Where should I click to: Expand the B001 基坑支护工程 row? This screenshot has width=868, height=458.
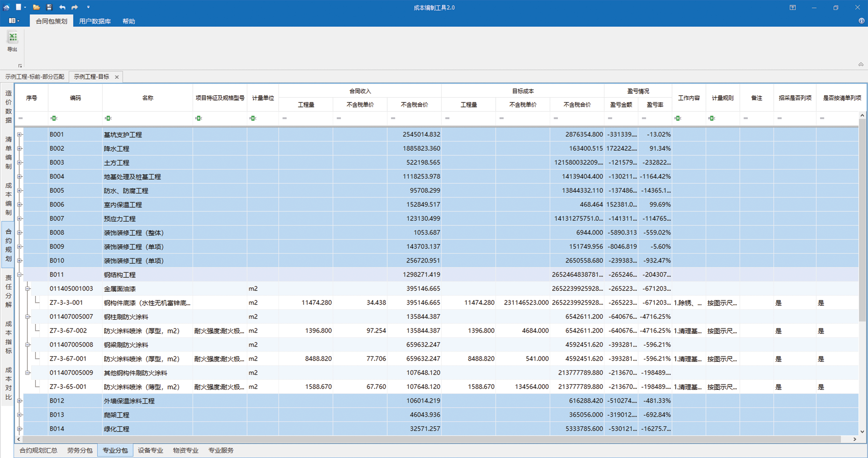point(19,135)
